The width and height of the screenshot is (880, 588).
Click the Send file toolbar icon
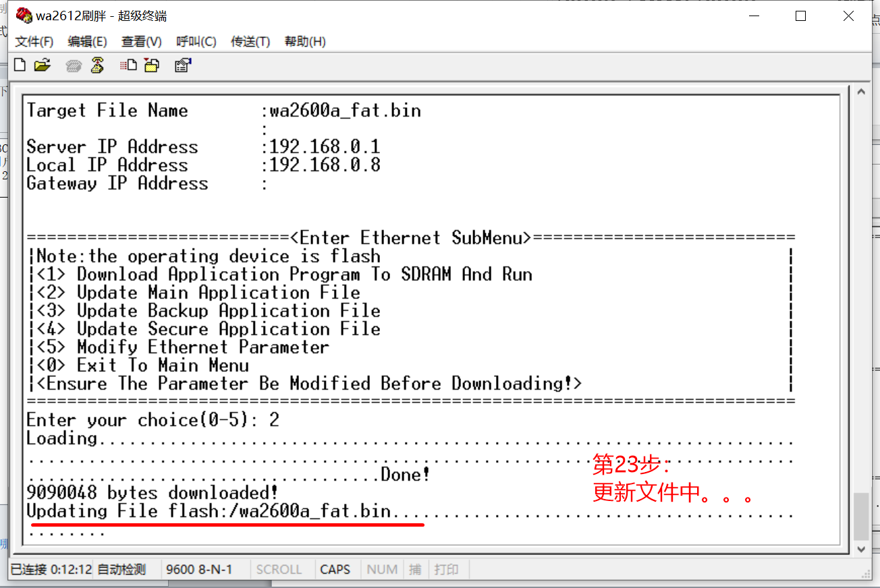point(128,65)
